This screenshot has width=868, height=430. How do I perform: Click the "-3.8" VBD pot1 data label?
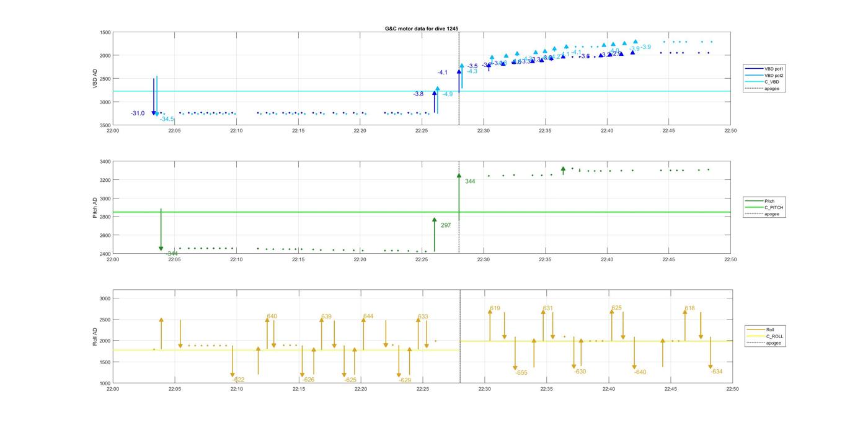tap(418, 94)
